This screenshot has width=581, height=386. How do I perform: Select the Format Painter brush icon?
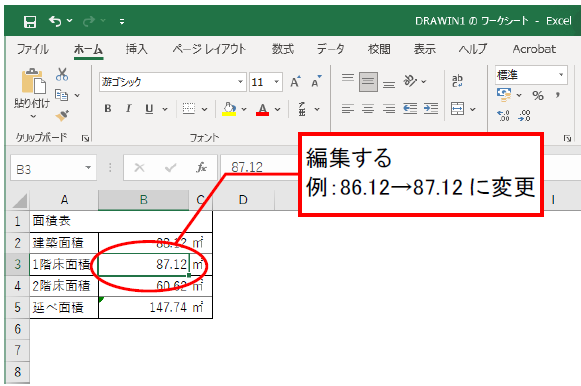tap(62, 116)
